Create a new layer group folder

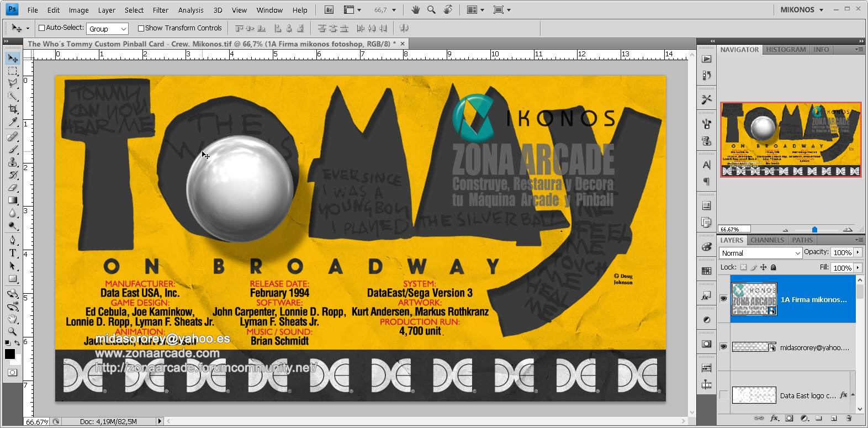819,418
